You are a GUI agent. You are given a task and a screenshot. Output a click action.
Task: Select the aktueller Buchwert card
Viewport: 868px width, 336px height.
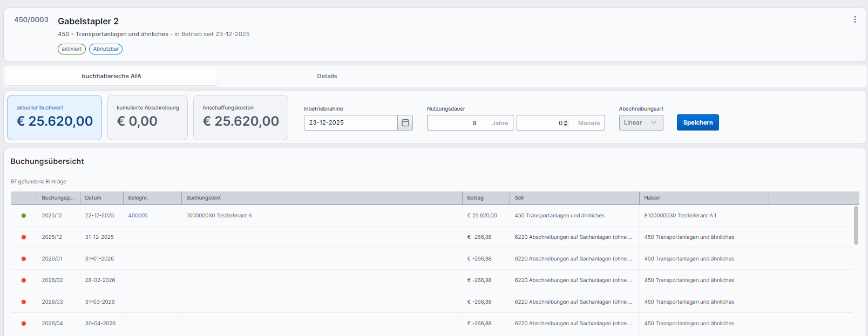(55, 118)
